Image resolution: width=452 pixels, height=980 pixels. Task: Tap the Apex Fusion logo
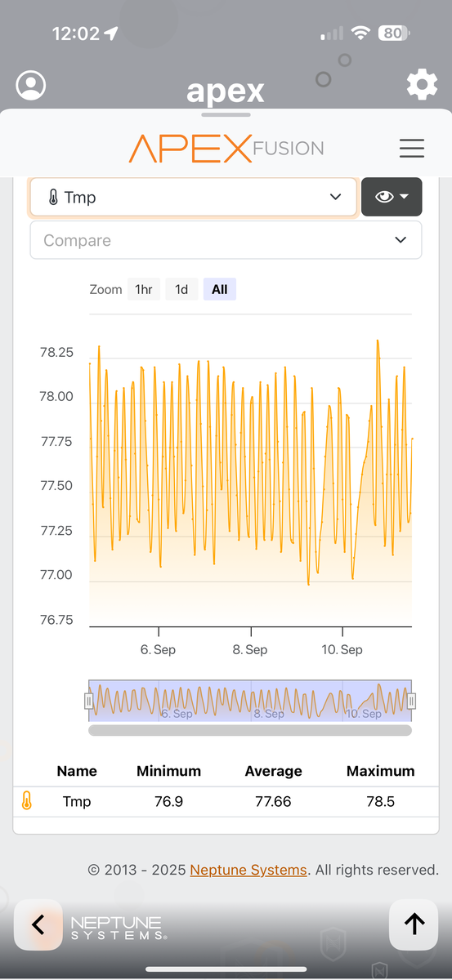click(226, 148)
